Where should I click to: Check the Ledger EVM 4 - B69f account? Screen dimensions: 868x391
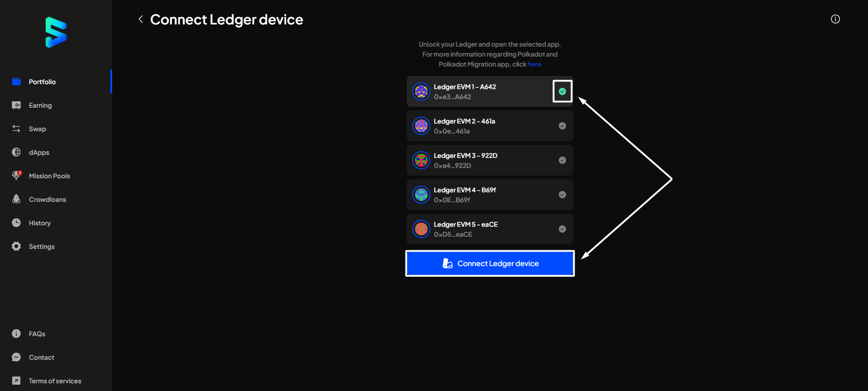point(562,195)
